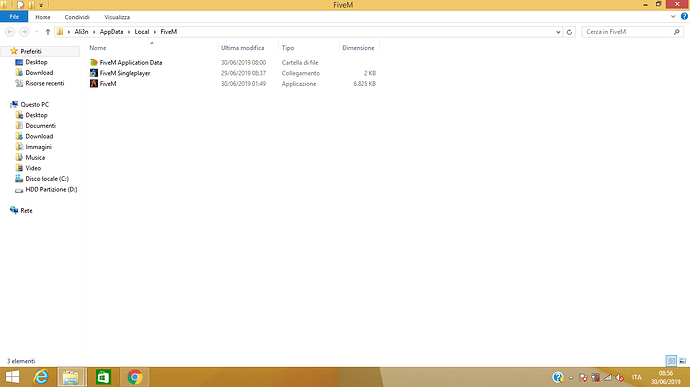The height and width of the screenshot is (387, 690).
Task: Open the taskbar clock showing 08:56
Action: click(666, 377)
